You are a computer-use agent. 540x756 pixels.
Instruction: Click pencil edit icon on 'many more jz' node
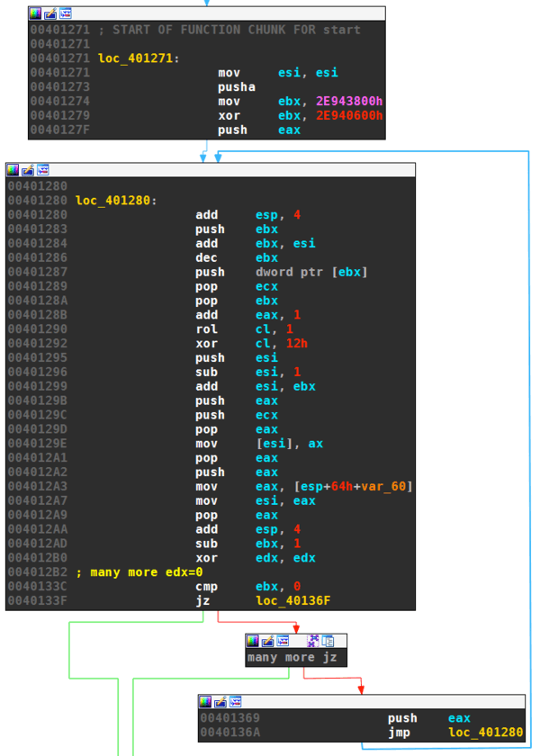click(x=267, y=641)
